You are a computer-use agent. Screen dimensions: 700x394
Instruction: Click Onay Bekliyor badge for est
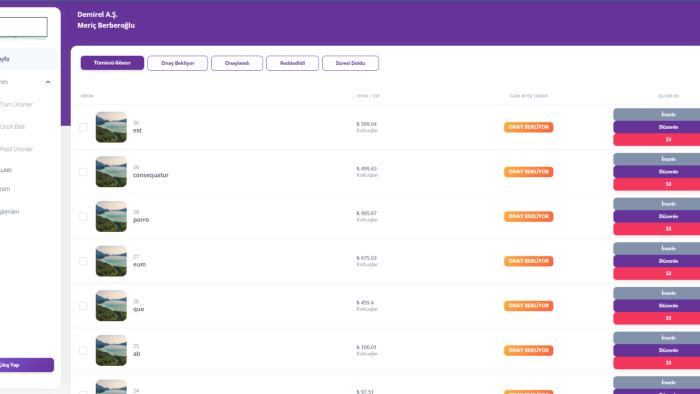coord(529,127)
